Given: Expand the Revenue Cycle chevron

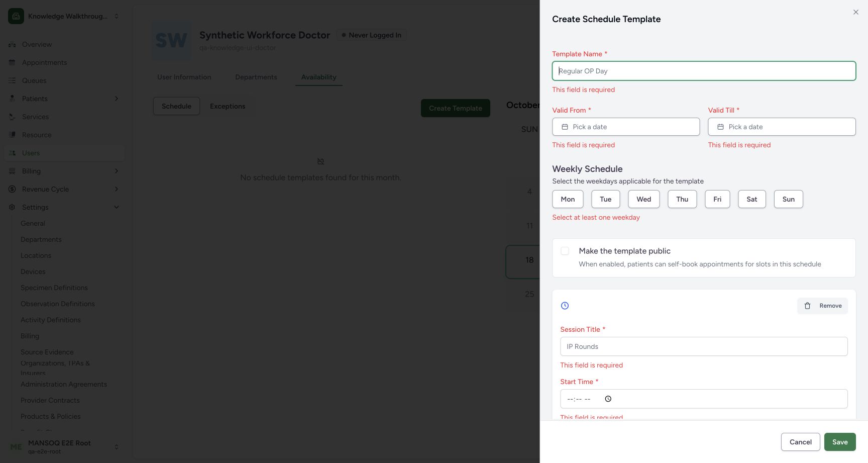Looking at the screenshot, I should (117, 189).
